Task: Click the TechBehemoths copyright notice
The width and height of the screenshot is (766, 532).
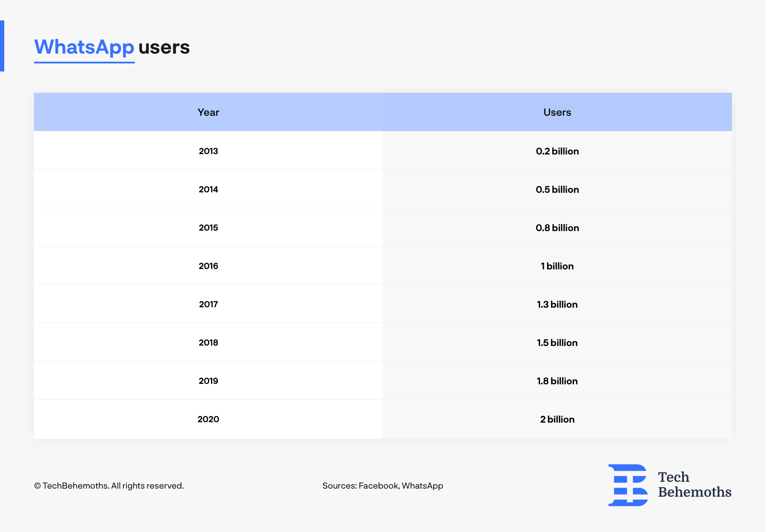Action: [x=109, y=486]
